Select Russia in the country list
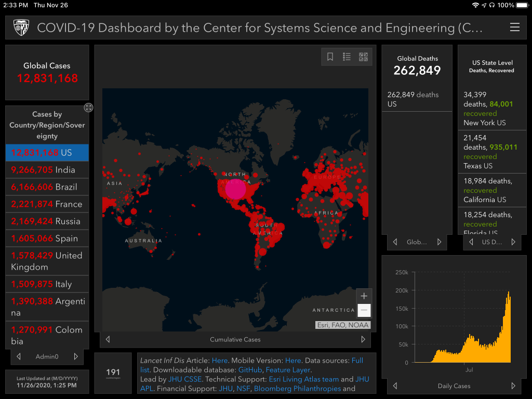 pos(47,221)
